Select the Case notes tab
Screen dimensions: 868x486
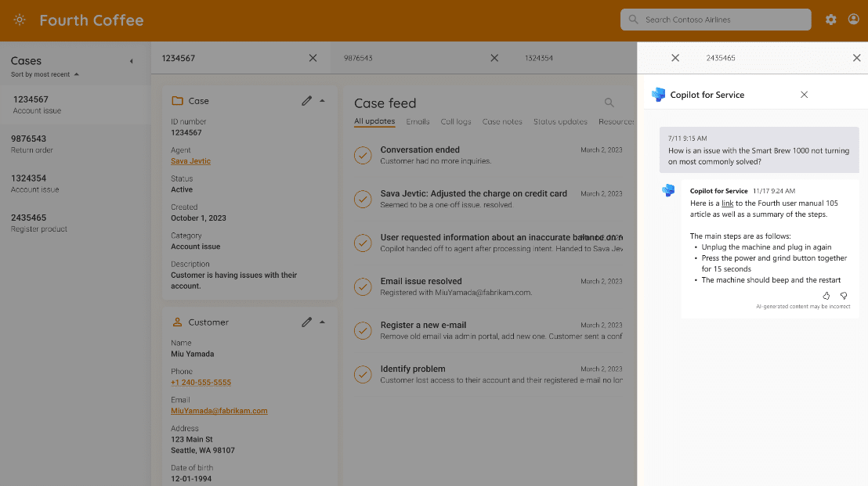coord(502,121)
